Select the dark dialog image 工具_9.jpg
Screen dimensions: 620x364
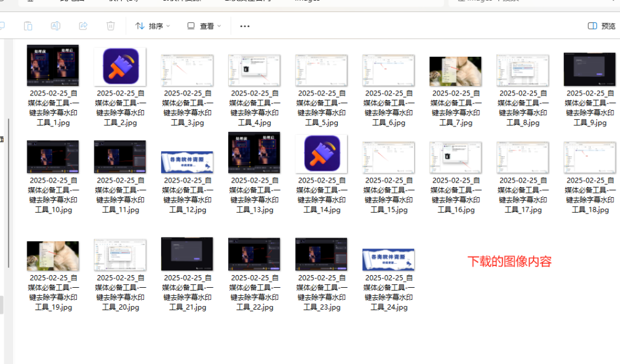[589, 70]
